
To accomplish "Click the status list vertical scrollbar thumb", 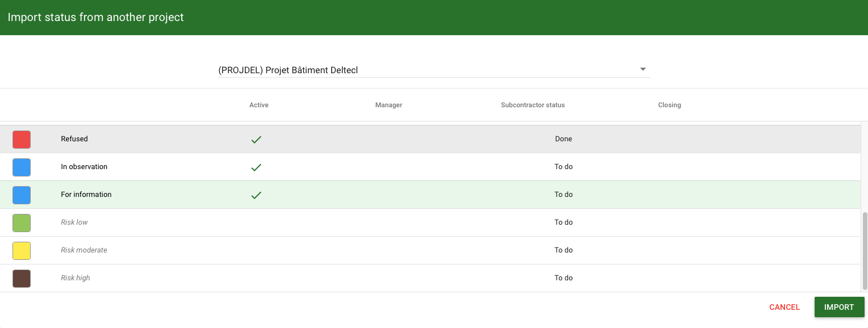I will 865,251.
